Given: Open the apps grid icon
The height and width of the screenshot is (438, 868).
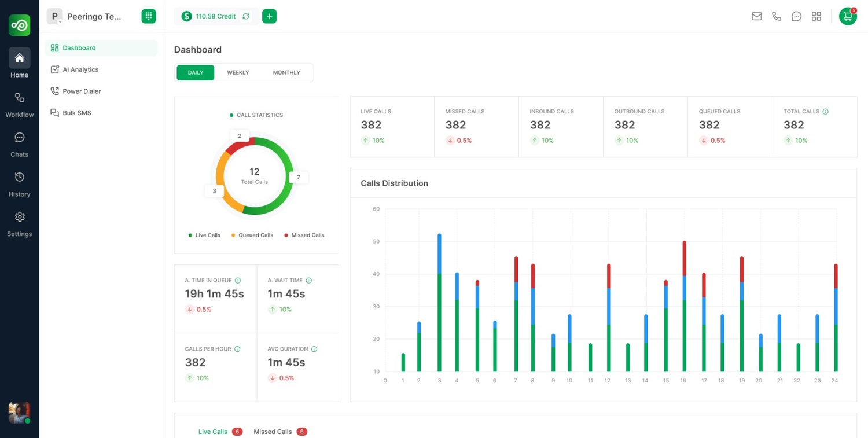Looking at the screenshot, I should [816, 16].
